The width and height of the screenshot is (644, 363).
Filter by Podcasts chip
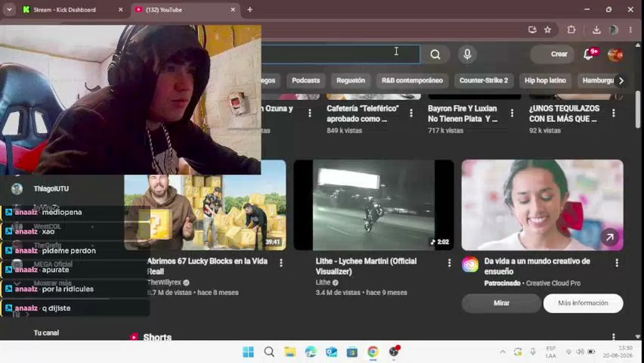click(x=306, y=81)
